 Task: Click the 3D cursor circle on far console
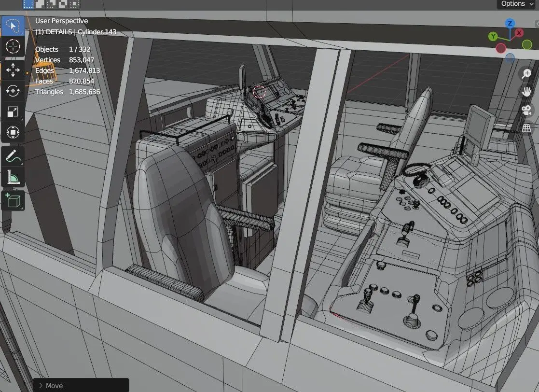pyautogui.click(x=259, y=92)
